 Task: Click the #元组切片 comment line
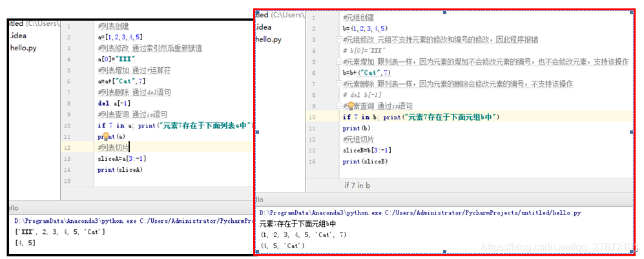point(358,140)
